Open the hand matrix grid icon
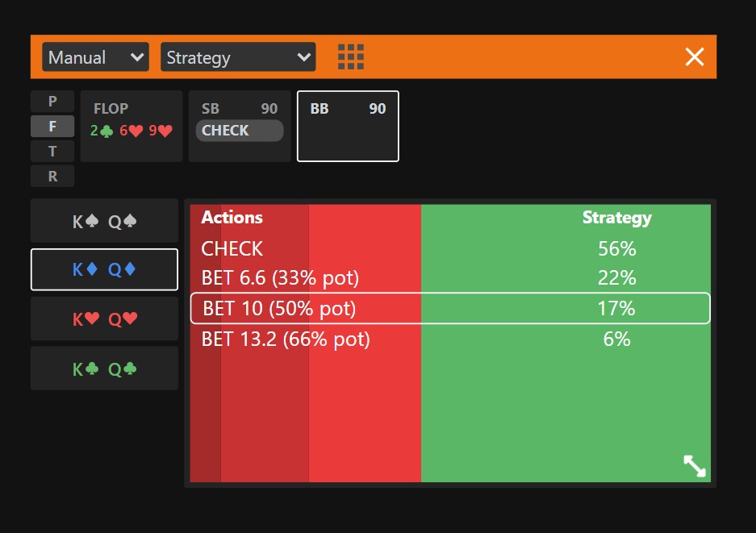The image size is (756, 533). click(350, 57)
